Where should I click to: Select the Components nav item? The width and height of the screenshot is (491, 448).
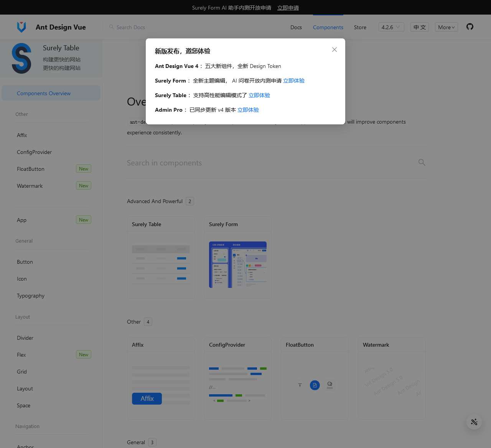pyautogui.click(x=328, y=27)
